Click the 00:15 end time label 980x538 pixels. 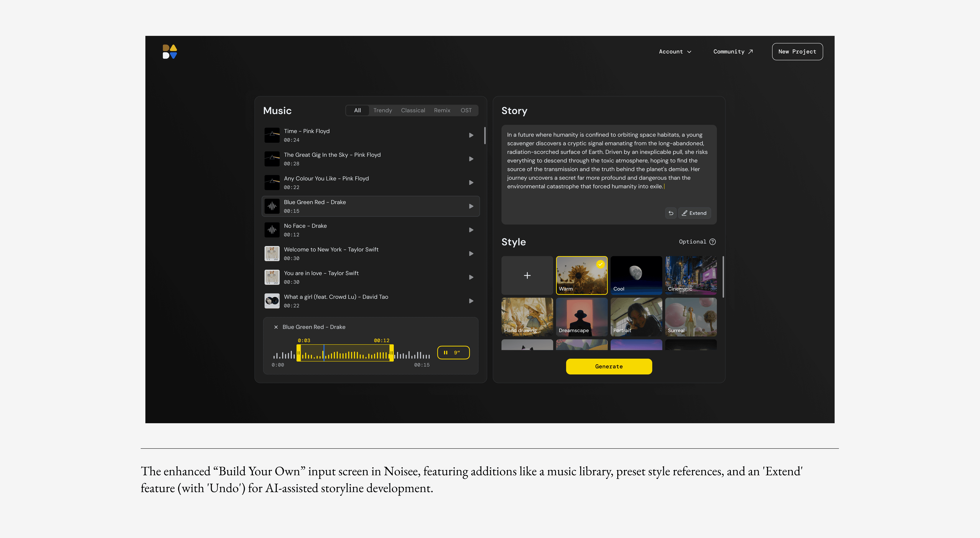tap(422, 365)
